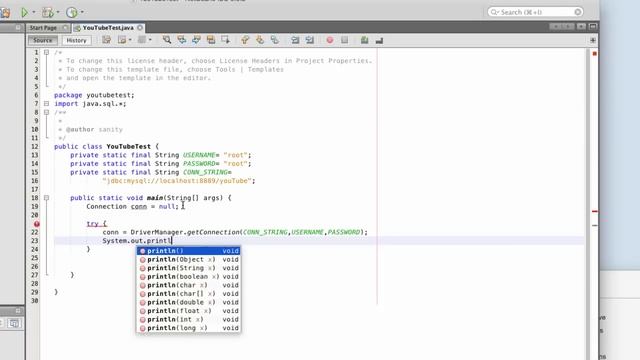
Task: Click the split editor icon at toolbar end
Action: pos(593,40)
